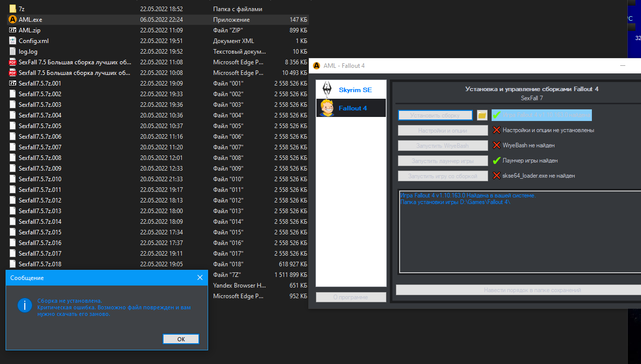Click the Настройки и опции button

pos(443,131)
